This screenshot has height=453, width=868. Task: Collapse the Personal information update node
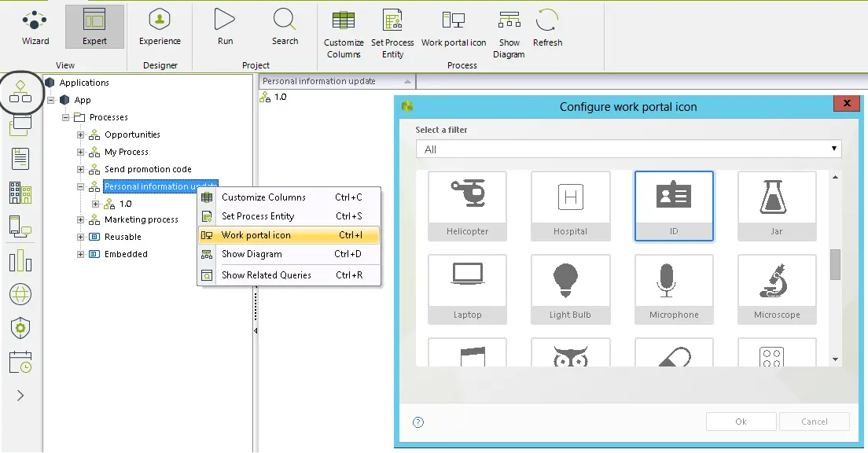80,186
